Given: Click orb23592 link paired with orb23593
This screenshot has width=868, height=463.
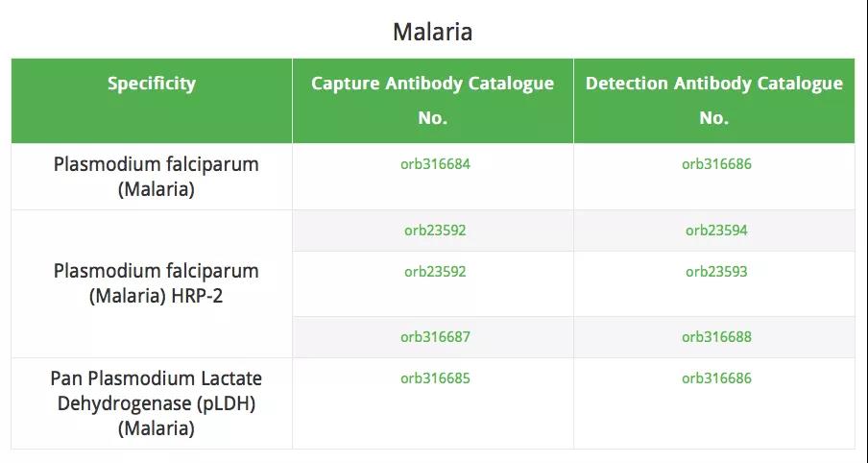Looking at the screenshot, I should click(x=435, y=272).
